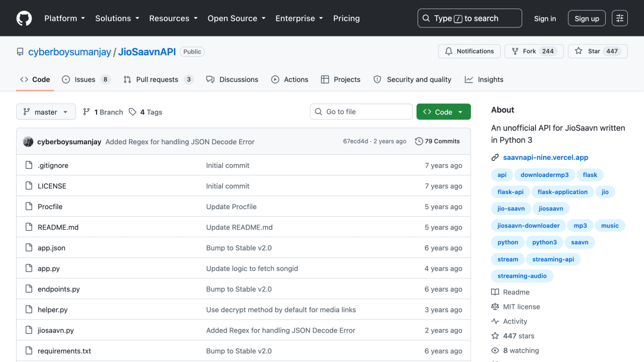Click the pulse icon next to Activity
The image size is (644, 362).
click(495, 321)
